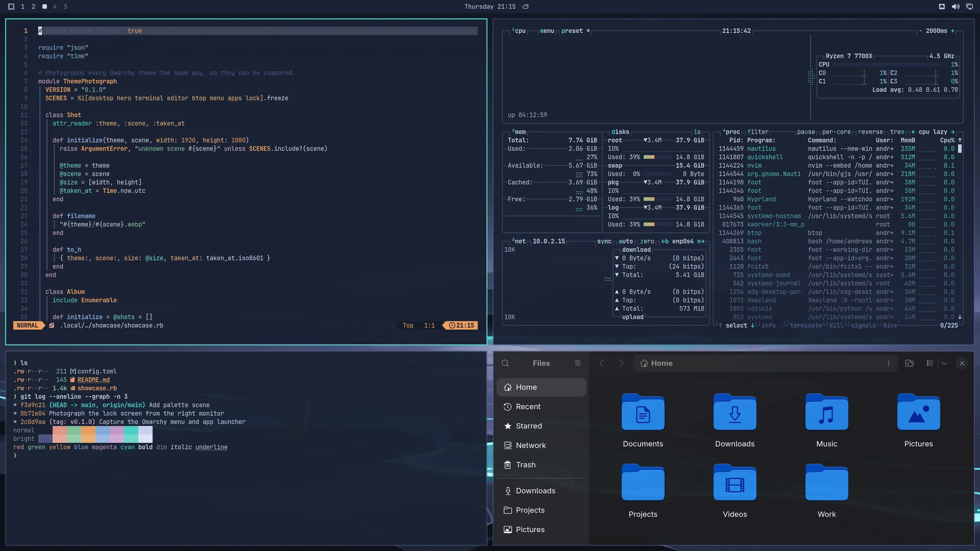Click the folder search icon beside the path bar
Viewport: 980px width, 551px height.
910,363
